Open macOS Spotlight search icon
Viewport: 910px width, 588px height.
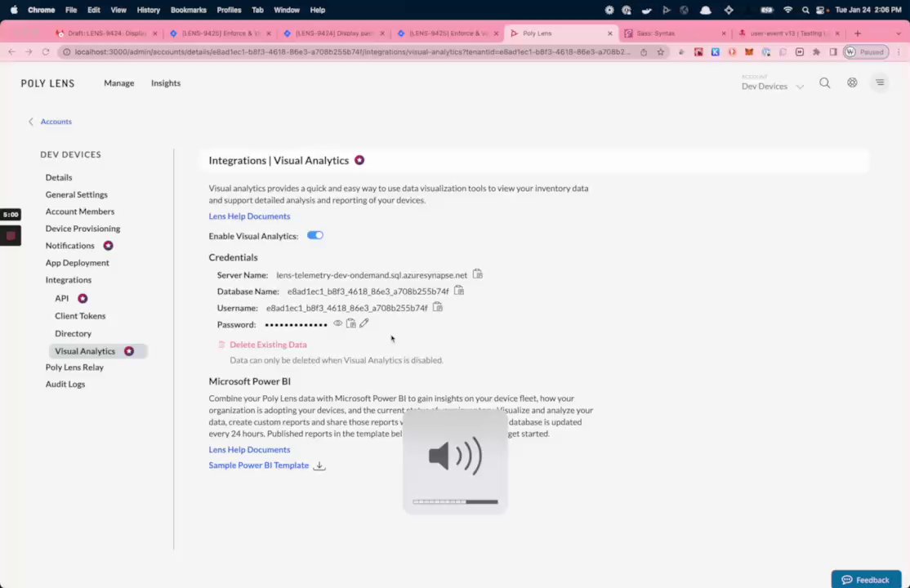click(x=805, y=10)
